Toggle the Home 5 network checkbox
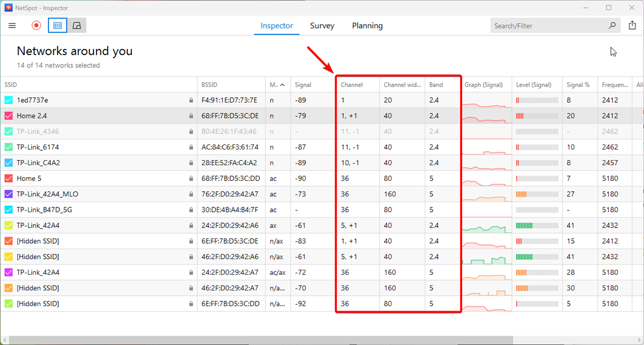Viewport: 644px width, 345px height. (8, 178)
